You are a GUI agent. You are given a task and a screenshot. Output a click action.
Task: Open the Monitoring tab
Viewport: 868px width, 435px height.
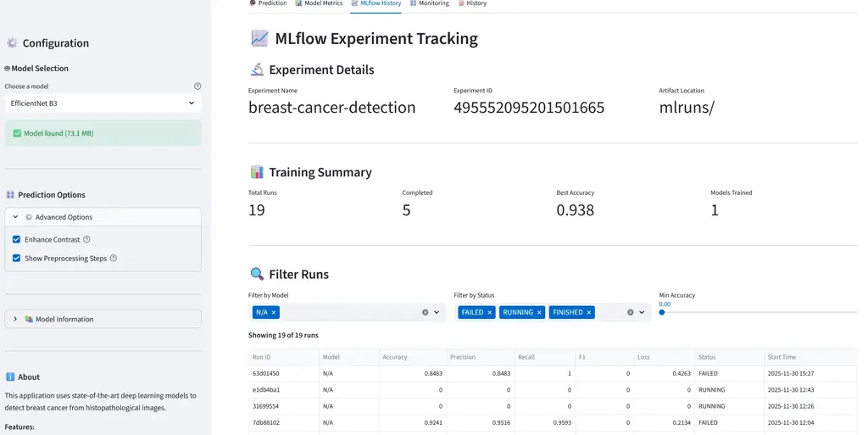429,4
